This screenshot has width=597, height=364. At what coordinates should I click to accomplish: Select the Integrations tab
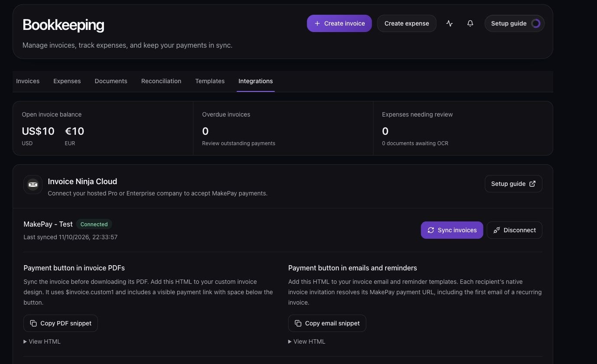pos(256,81)
